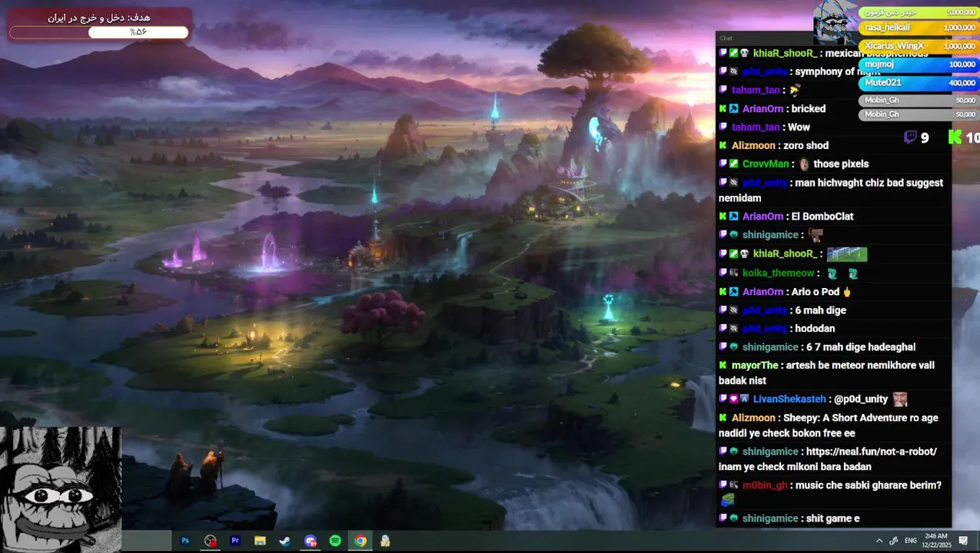The height and width of the screenshot is (553, 980).
Task: Click the mojmoj 100,000 donor bar
Action: pos(919,65)
